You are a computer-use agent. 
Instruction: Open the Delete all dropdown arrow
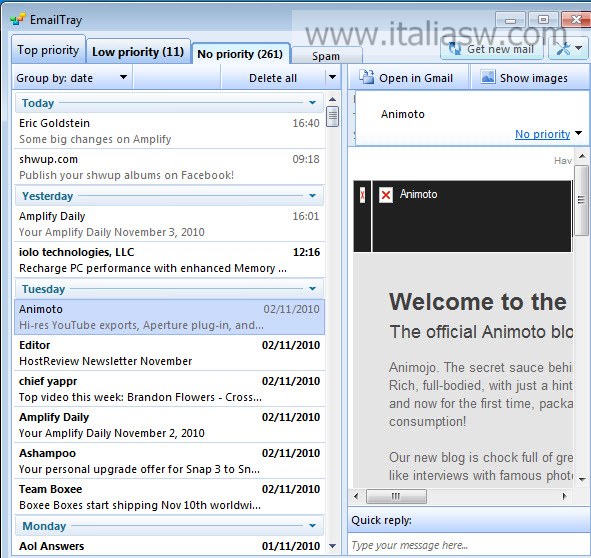click(x=332, y=77)
